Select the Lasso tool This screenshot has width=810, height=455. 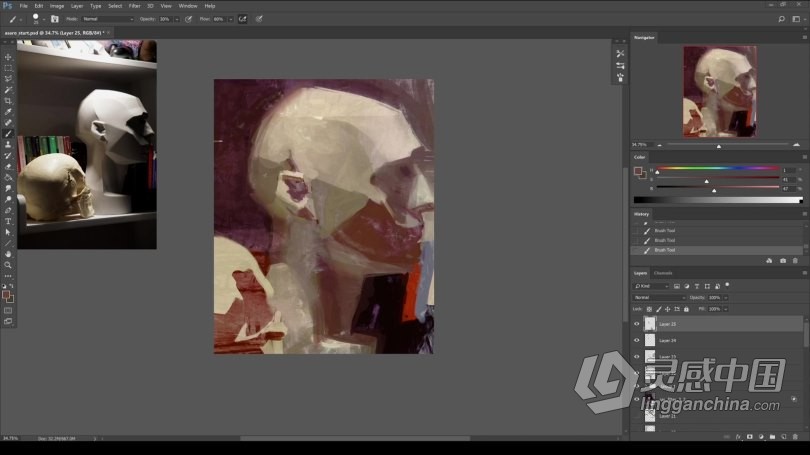(8, 79)
